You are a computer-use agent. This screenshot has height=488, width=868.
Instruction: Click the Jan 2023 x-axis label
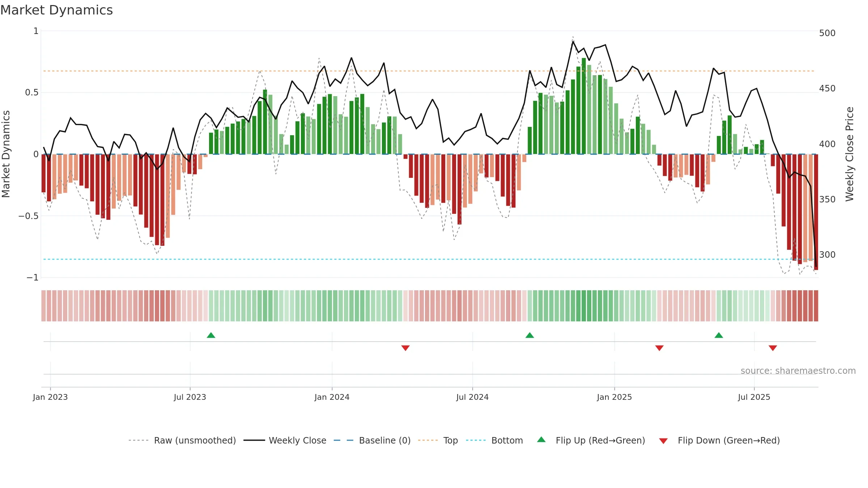pos(50,397)
